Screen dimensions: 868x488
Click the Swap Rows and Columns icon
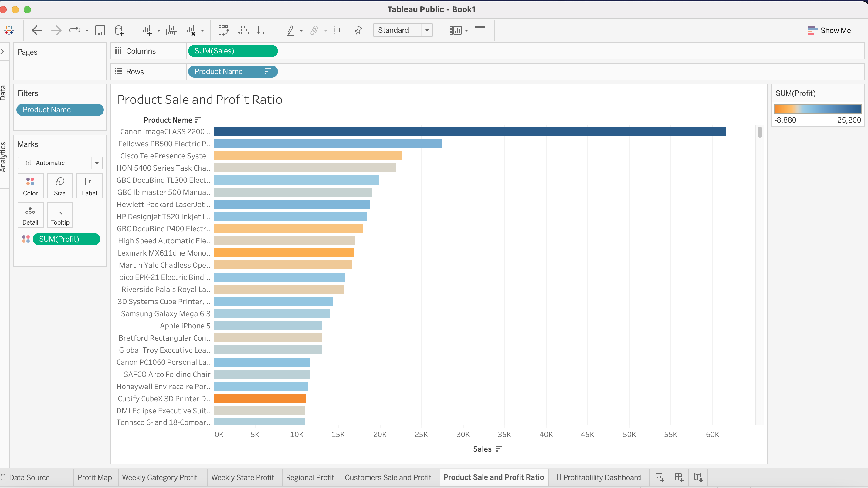click(x=223, y=30)
